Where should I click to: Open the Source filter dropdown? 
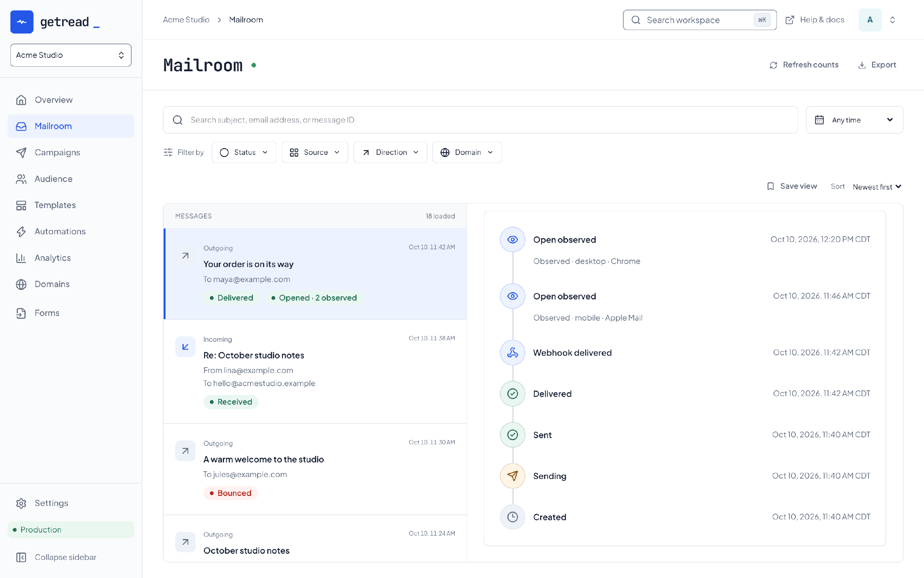point(315,152)
